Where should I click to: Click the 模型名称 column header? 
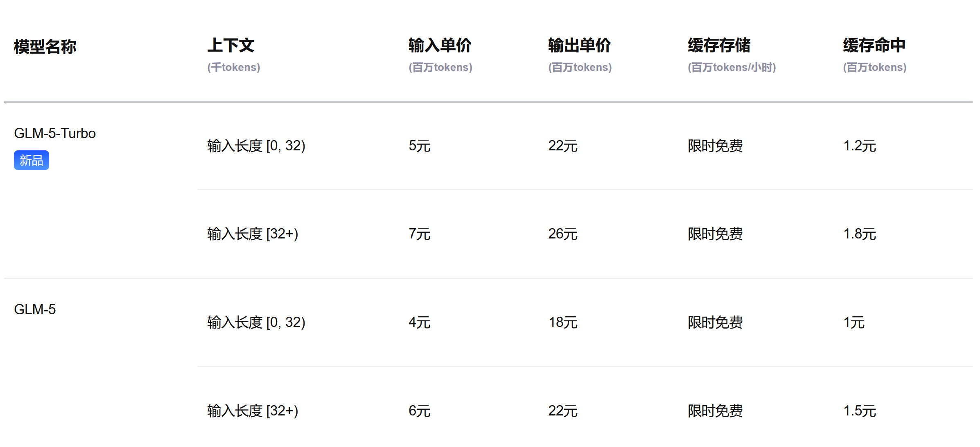[x=45, y=47]
